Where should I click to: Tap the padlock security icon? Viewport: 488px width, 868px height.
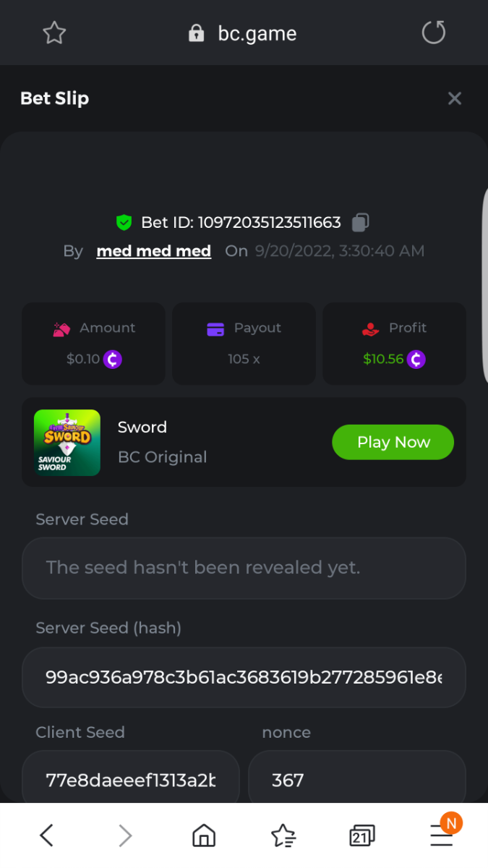coord(196,34)
